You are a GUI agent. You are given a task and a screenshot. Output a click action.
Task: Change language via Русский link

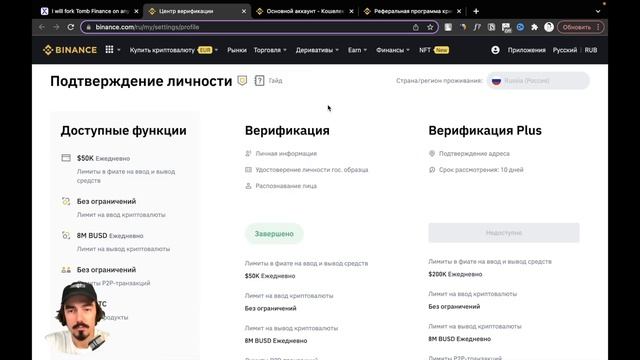coord(564,50)
